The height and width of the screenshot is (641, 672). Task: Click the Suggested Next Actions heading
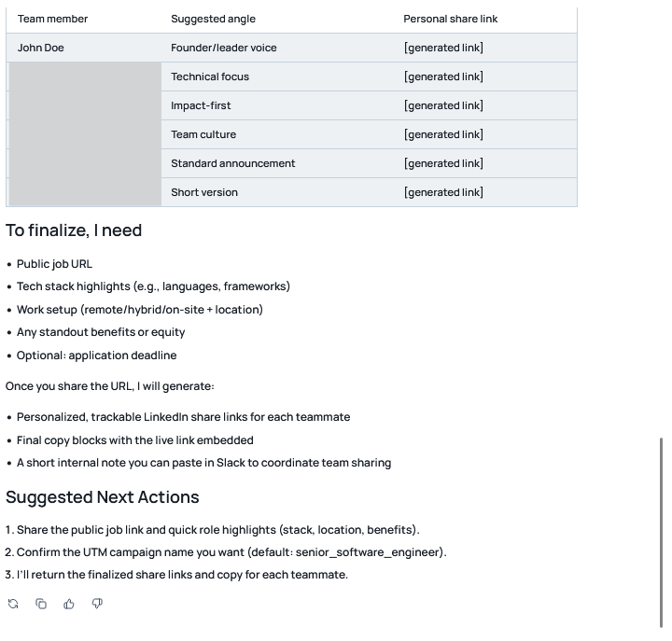(103, 497)
